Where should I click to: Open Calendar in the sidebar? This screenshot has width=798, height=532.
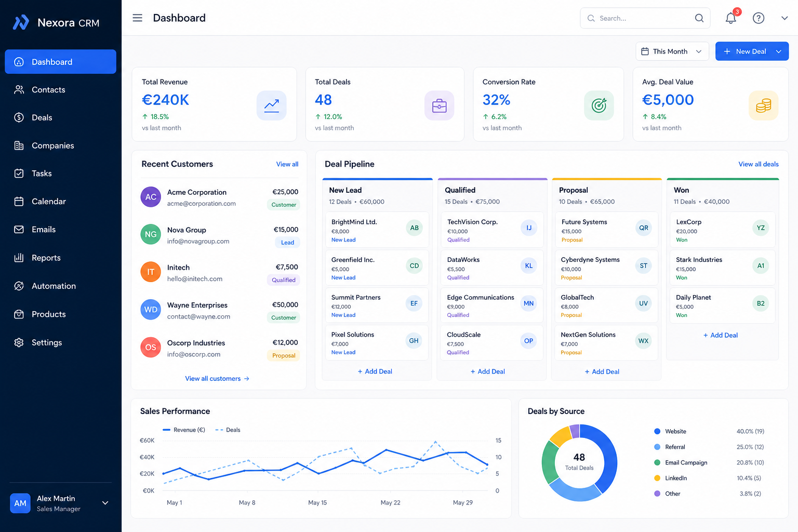[x=60, y=202]
